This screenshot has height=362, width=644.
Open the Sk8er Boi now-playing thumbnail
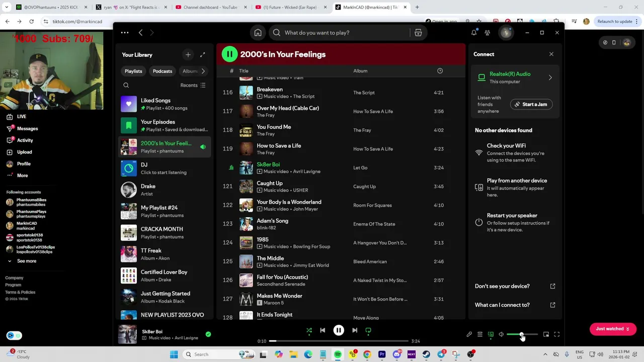127,334
